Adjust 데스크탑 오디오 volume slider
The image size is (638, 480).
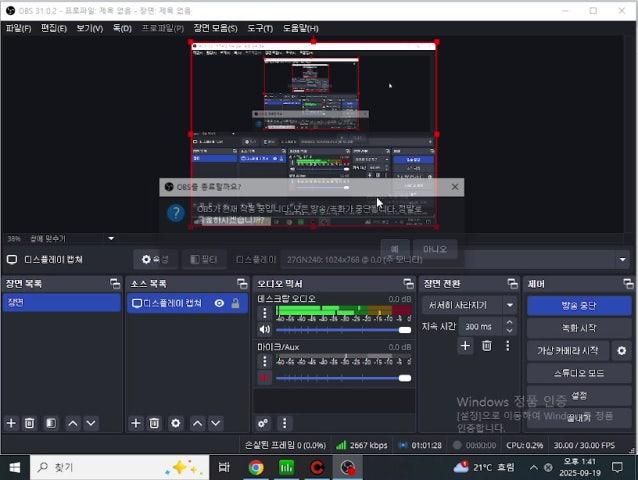point(343,330)
